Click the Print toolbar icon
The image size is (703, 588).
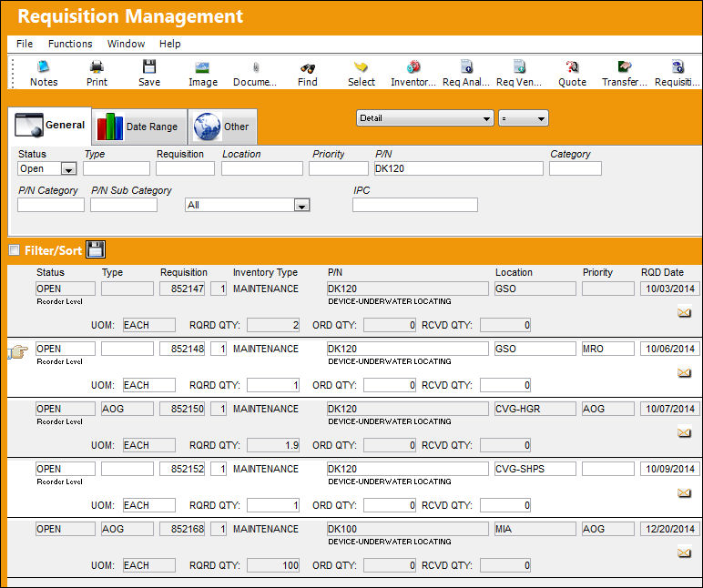coord(97,67)
